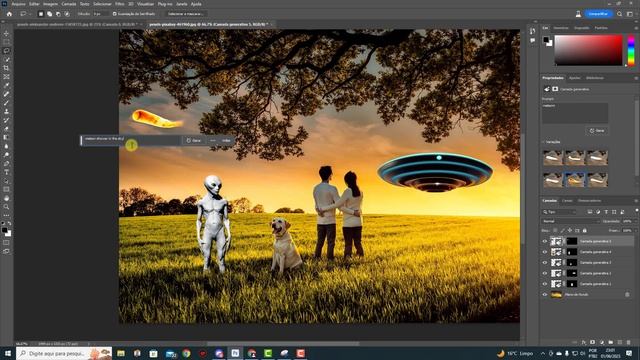Hide the Plano de fundo layer
Viewport: 640px width, 360px height.
pyautogui.click(x=544, y=294)
